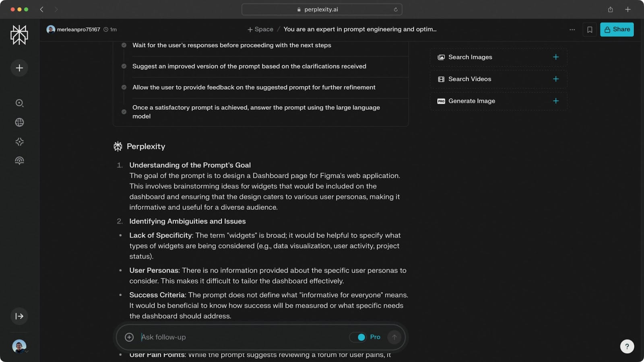Open the user avatar account menu
The width and height of the screenshot is (644, 362).
pos(19,346)
